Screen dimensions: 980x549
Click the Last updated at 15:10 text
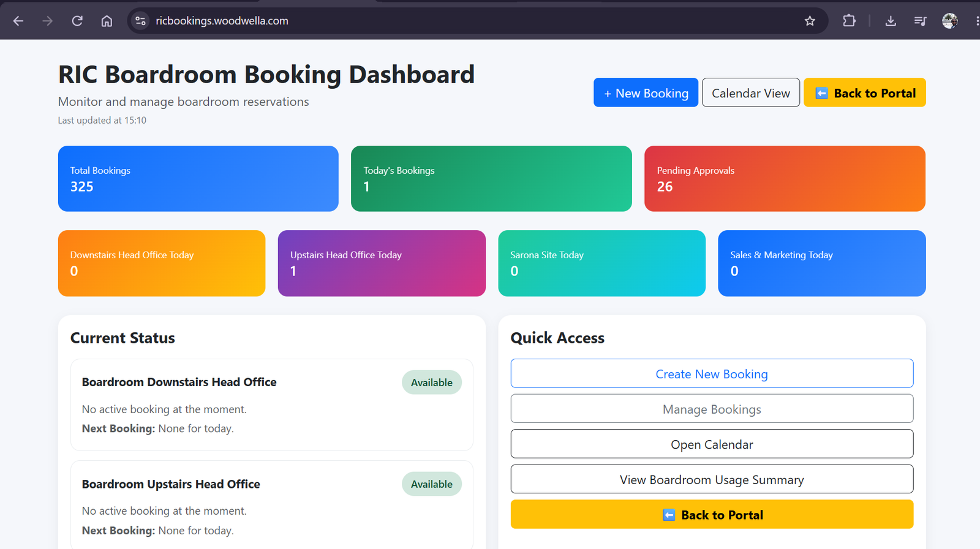coord(102,121)
